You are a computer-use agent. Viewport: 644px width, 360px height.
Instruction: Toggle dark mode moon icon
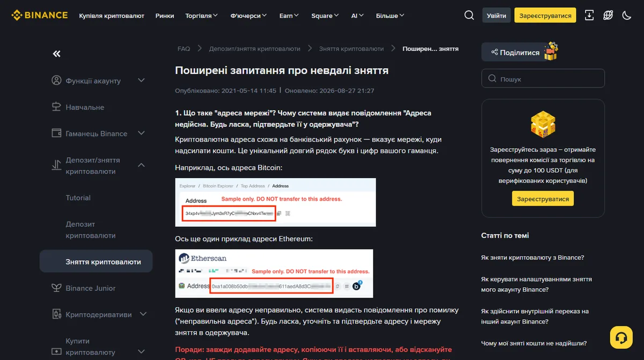(626, 16)
